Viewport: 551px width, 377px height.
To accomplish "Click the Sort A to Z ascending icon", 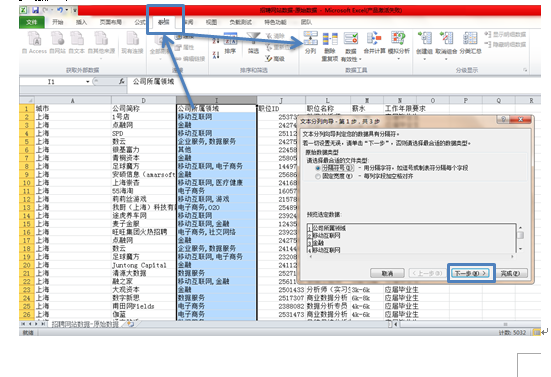I will 216,41.
